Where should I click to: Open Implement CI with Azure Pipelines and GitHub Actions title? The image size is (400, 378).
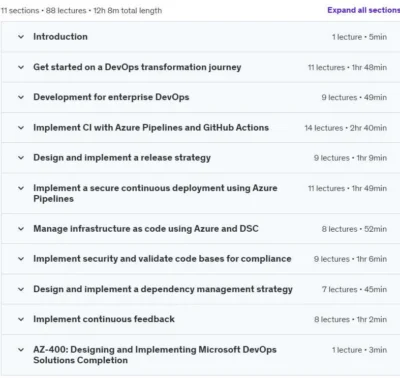(151, 128)
